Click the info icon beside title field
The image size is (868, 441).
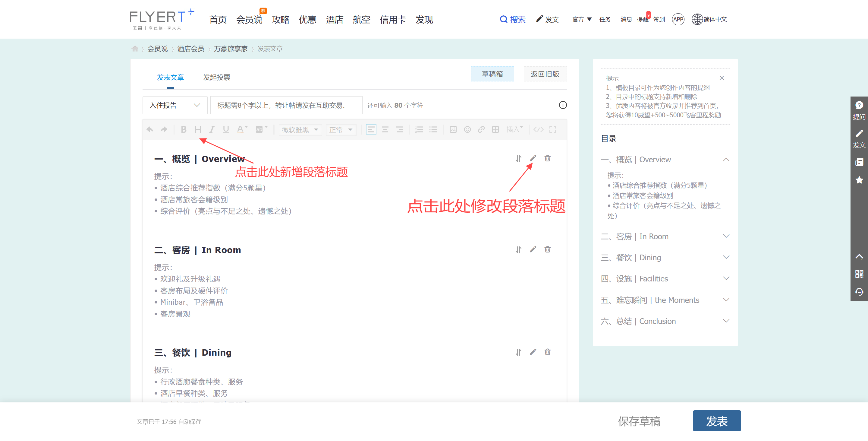point(563,105)
